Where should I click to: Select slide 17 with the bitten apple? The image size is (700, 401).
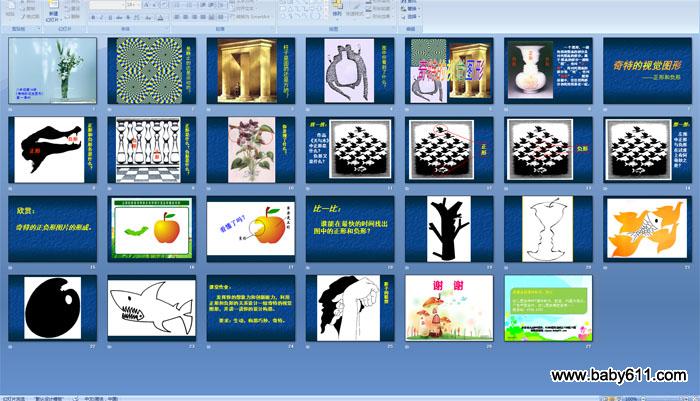click(250, 229)
